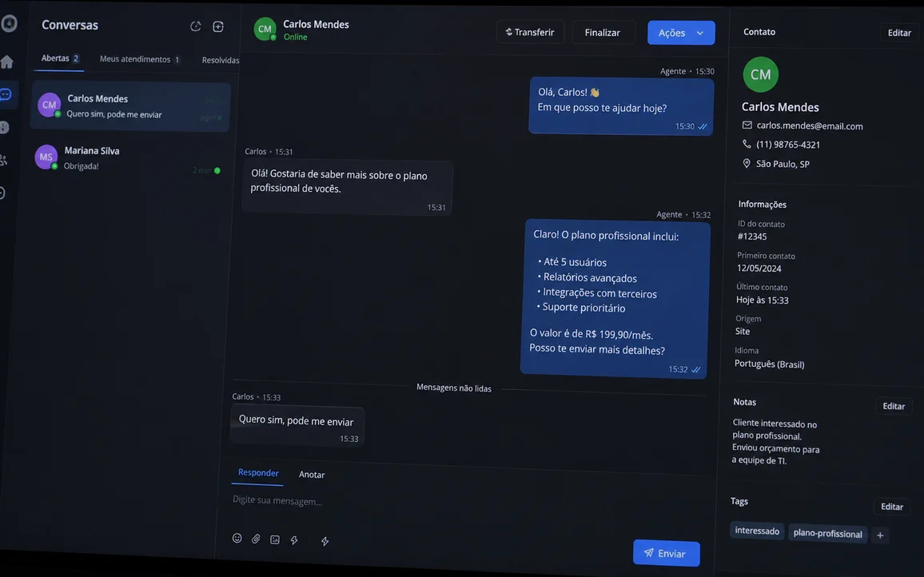Click the Origem value Site
This screenshot has height=577, width=924.
point(743,331)
